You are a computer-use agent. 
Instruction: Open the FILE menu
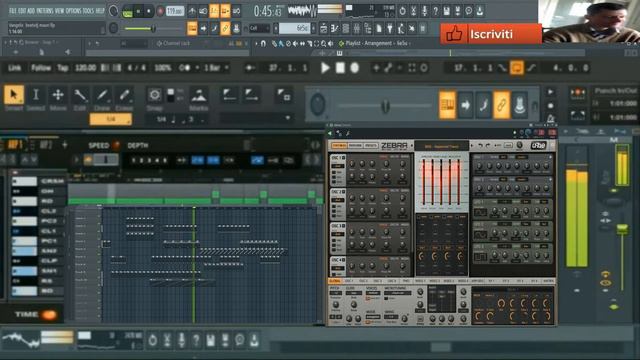click(x=12, y=11)
